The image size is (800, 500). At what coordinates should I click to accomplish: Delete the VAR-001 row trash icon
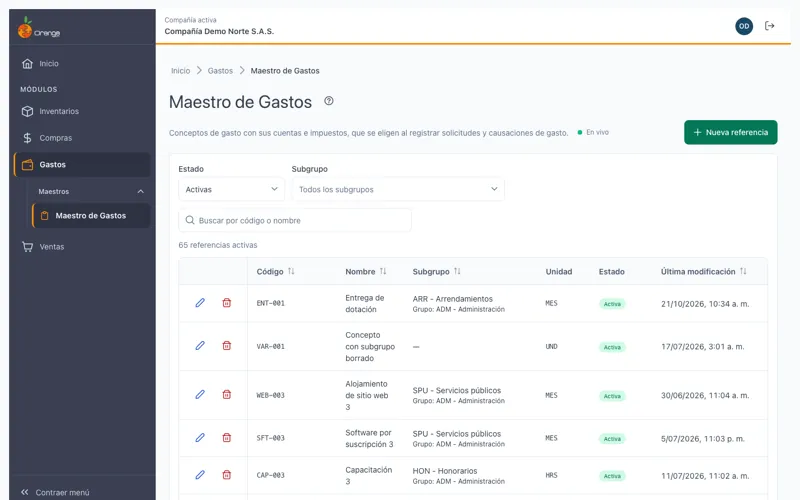tap(227, 346)
